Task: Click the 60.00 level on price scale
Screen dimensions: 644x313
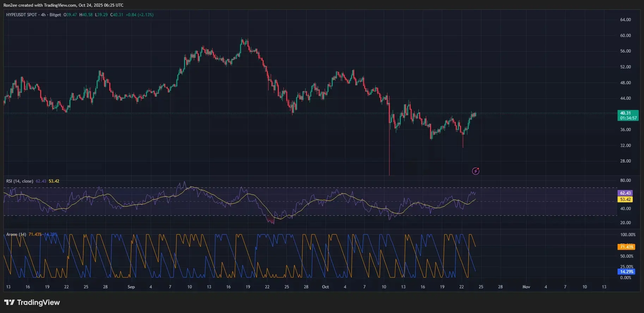Action: [x=625, y=36]
